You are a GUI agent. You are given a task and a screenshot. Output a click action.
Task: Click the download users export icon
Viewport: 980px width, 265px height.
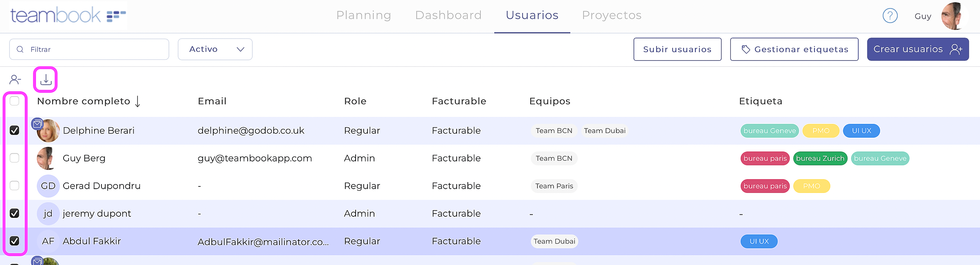click(x=46, y=80)
